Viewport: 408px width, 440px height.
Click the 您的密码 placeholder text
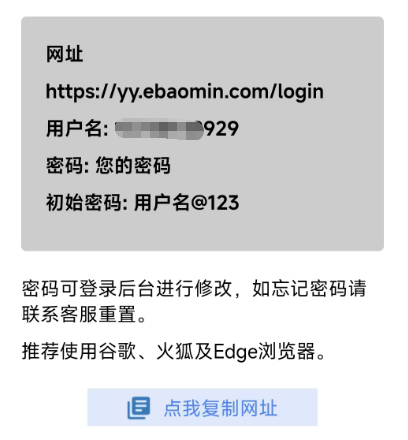coord(133,165)
